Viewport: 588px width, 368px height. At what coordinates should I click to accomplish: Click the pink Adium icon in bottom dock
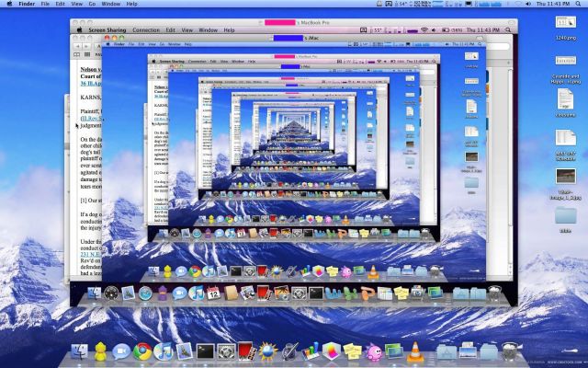(x=375, y=351)
